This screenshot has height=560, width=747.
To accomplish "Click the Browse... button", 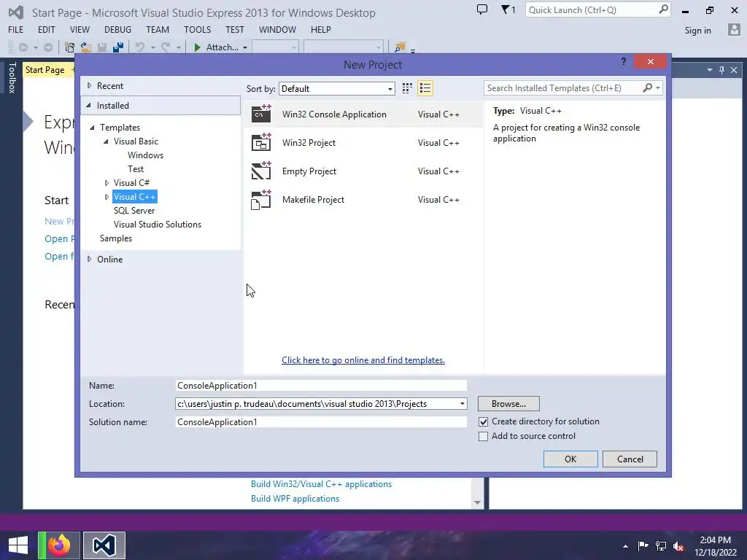I will pos(508,404).
